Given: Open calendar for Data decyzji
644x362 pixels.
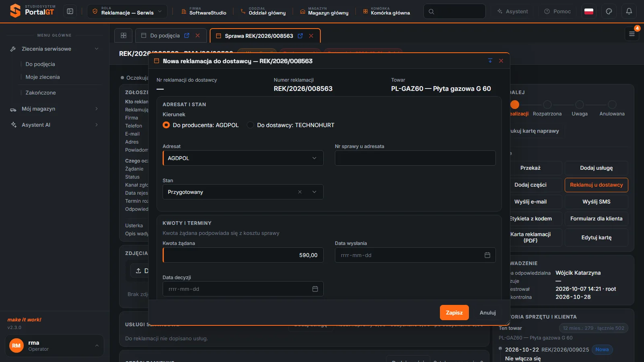Looking at the screenshot, I should [x=315, y=289].
